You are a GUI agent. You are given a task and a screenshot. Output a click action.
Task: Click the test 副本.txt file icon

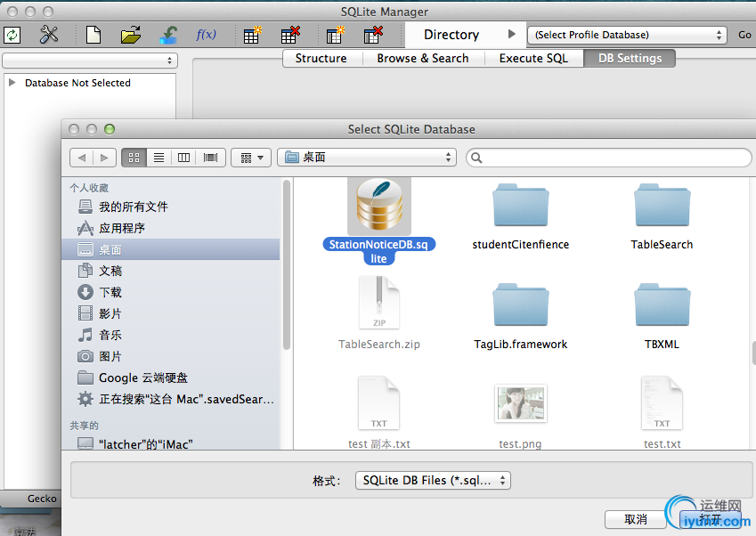coord(378,403)
